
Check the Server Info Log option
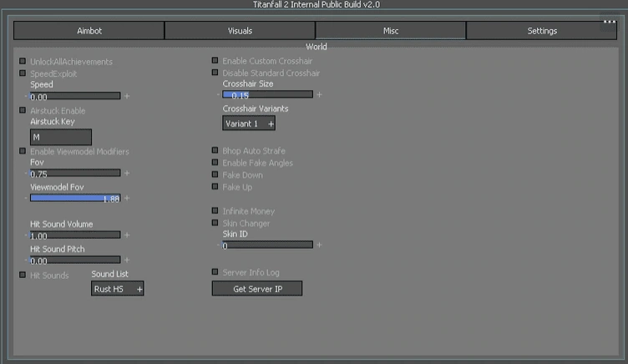215,272
